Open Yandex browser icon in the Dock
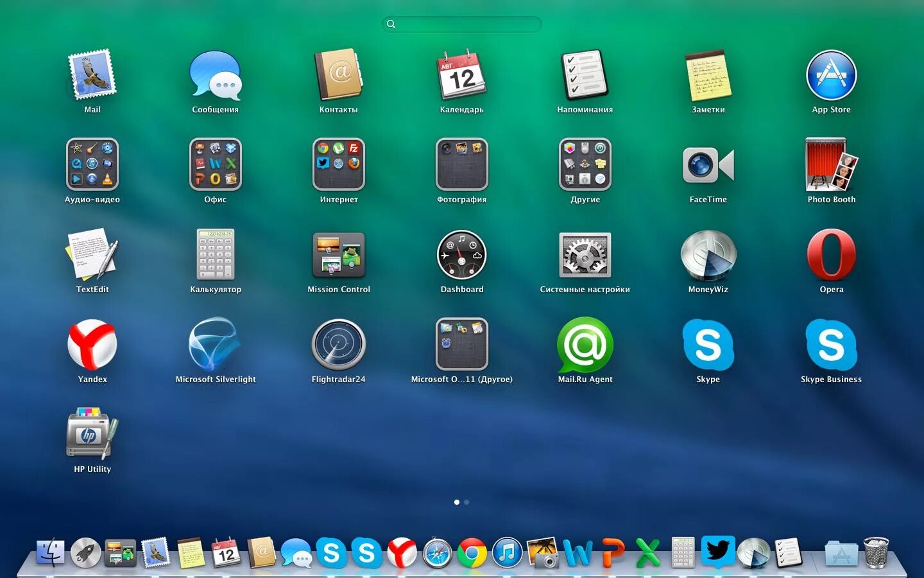The height and width of the screenshot is (578, 924). pos(402,552)
